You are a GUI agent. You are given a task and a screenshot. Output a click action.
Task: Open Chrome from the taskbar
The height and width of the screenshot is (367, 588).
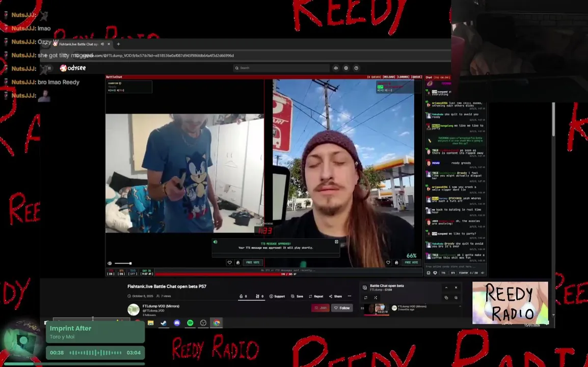click(x=217, y=323)
